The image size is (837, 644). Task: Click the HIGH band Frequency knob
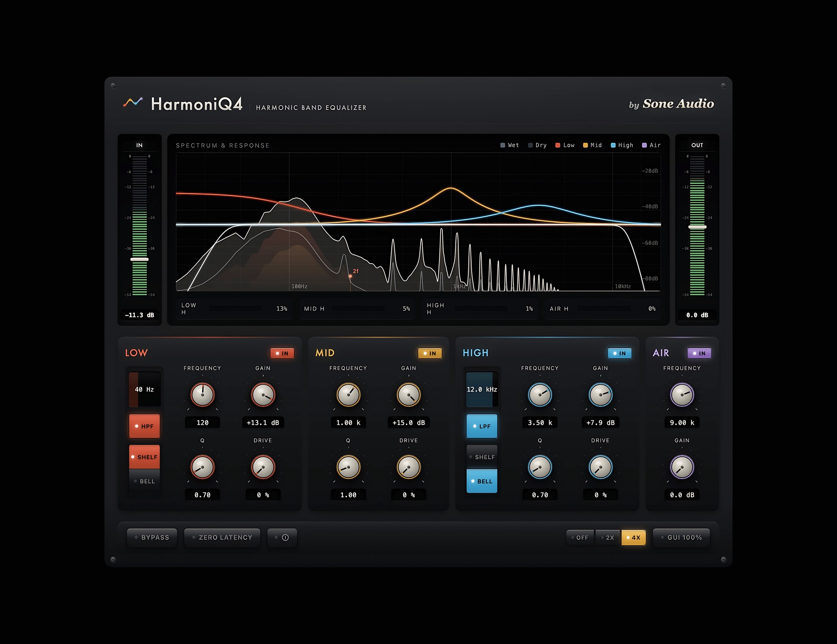[x=540, y=394]
